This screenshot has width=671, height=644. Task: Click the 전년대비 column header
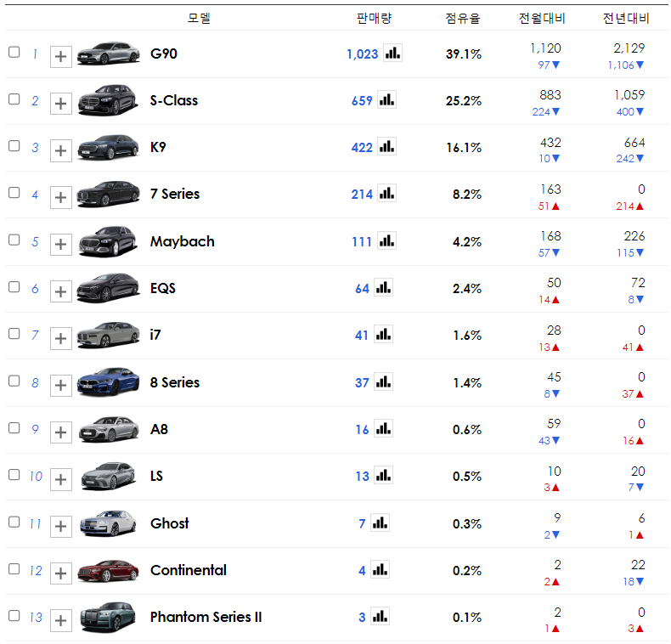(626, 18)
